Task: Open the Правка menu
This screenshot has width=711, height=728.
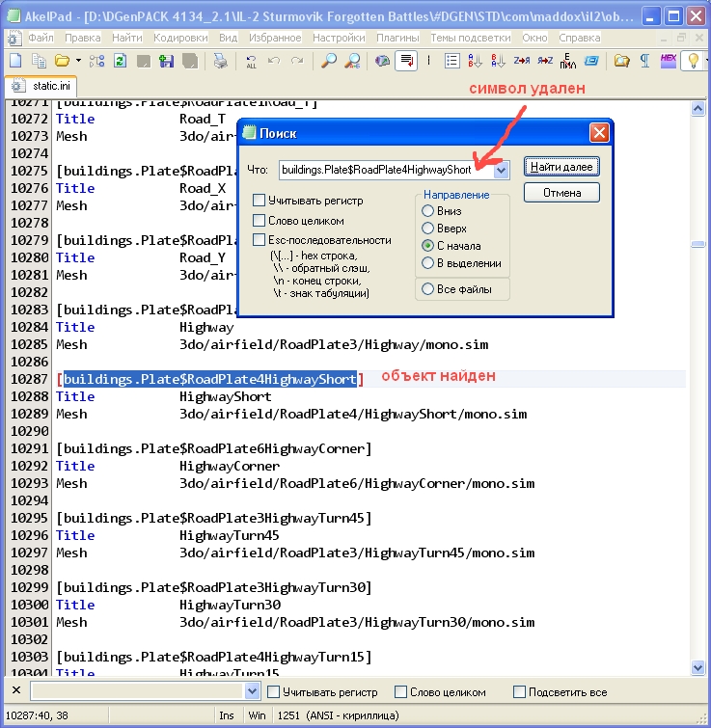Action: 83,38
